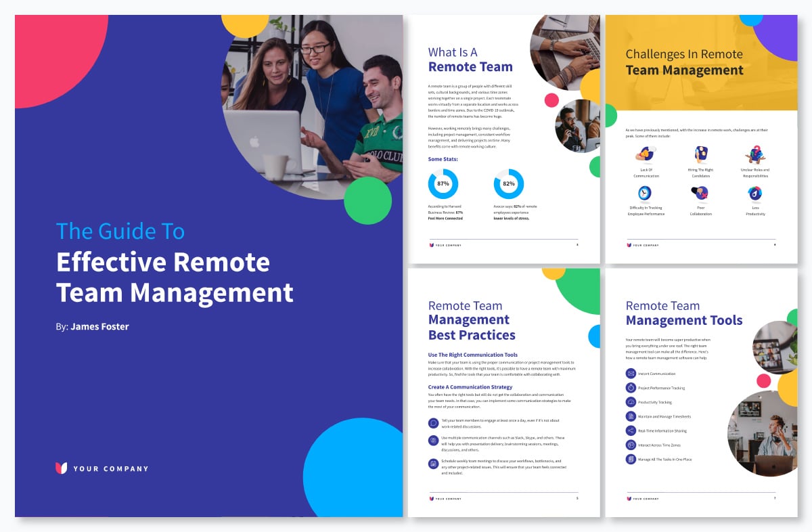812x532 pixels.
Task: Click the Less Productivity gauge icon
Action: point(754,193)
